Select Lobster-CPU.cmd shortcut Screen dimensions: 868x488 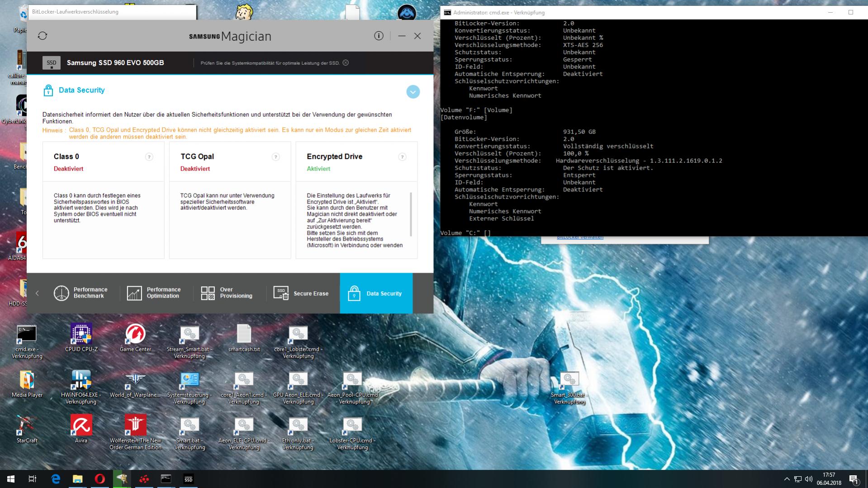point(352,433)
